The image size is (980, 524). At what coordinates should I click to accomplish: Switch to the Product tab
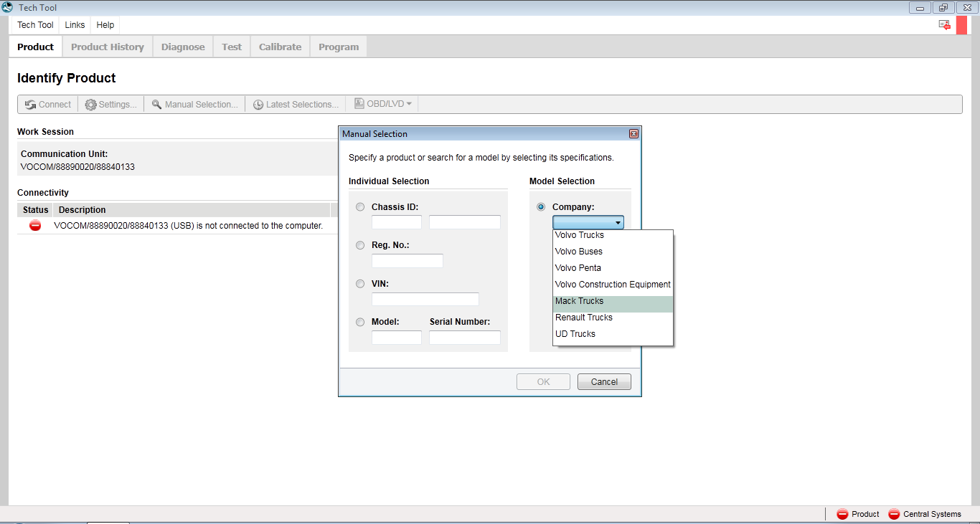[x=36, y=47]
